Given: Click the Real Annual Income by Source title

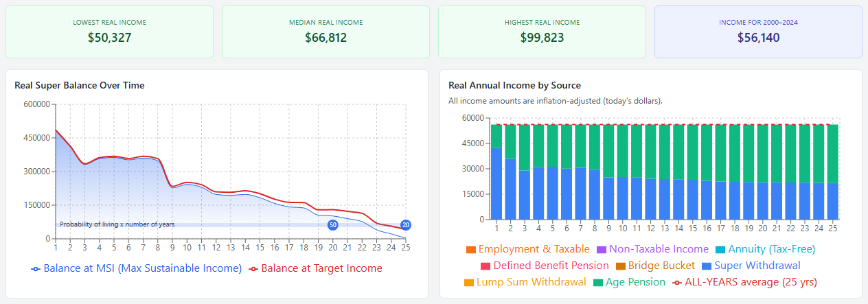Looking at the screenshot, I should (514, 86).
